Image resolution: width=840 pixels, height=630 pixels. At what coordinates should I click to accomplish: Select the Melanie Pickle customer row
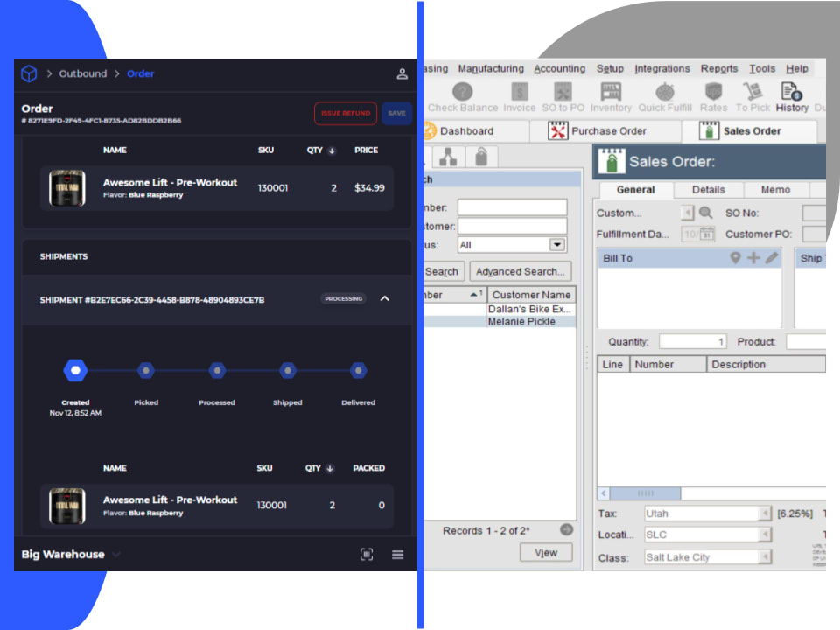pyautogui.click(x=500, y=321)
